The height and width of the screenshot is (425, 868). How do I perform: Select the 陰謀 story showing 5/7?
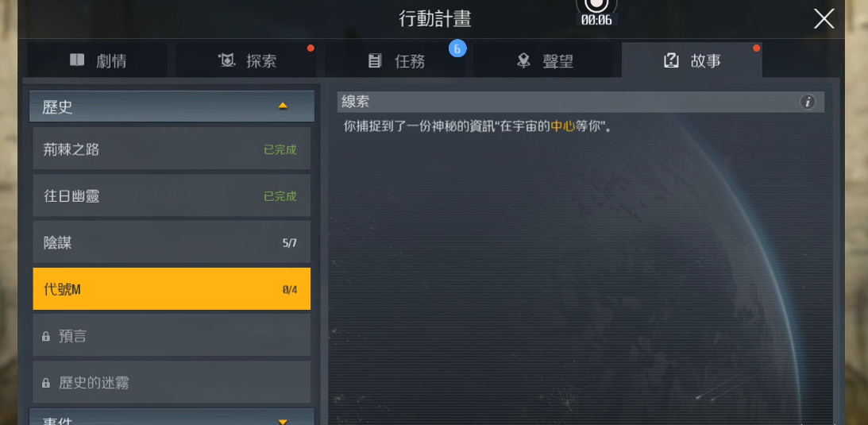172,242
